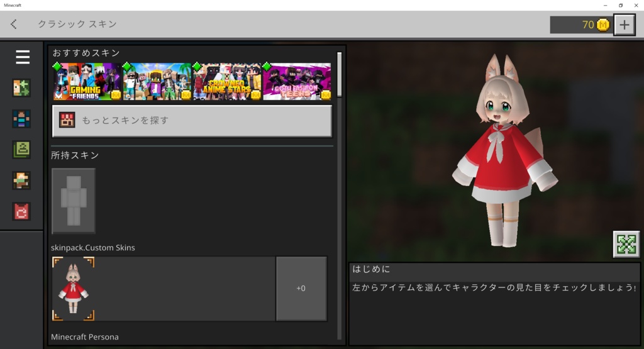Close the Minecraft window
The width and height of the screenshot is (644, 349).
(636, 5)
